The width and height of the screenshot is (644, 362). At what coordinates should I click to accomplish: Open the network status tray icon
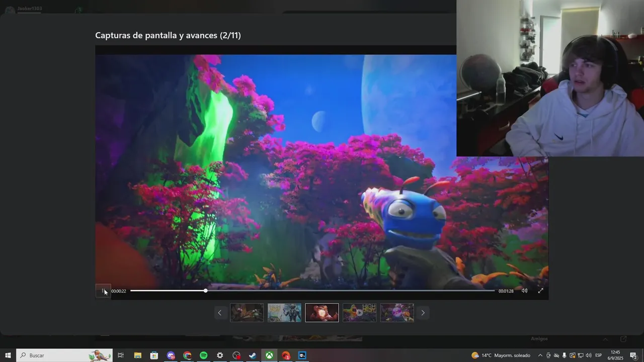click(581, 355)
